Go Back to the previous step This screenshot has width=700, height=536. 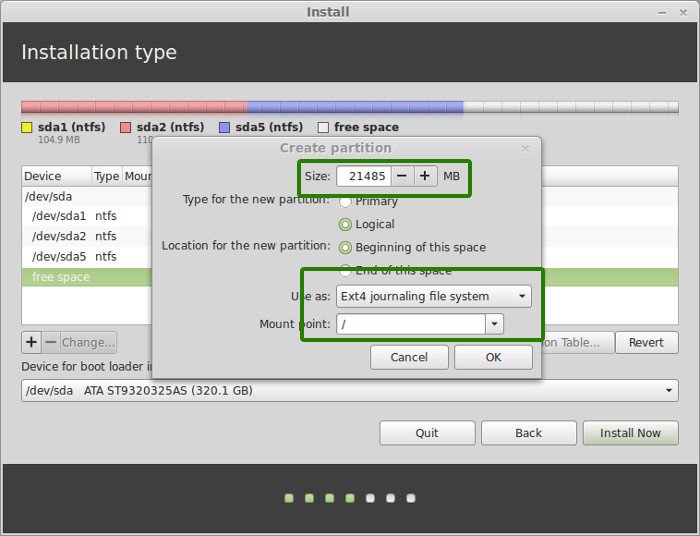pos(528,433)
